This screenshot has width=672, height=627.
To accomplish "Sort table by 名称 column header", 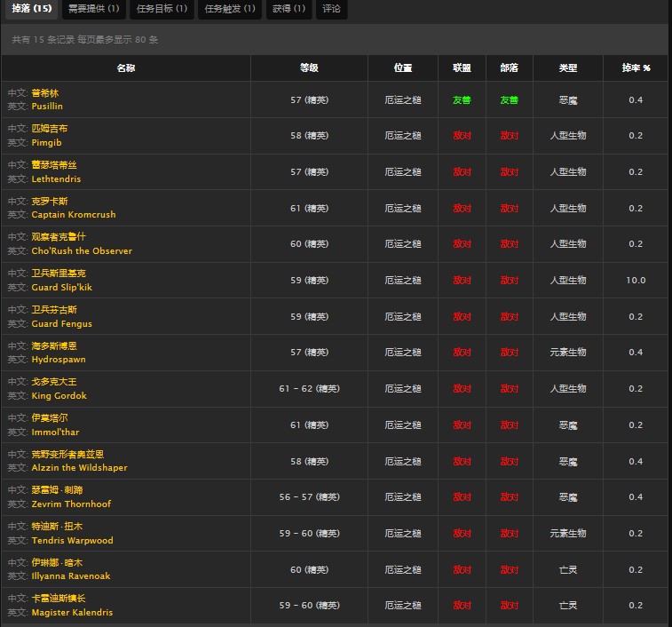I will 126,68.
